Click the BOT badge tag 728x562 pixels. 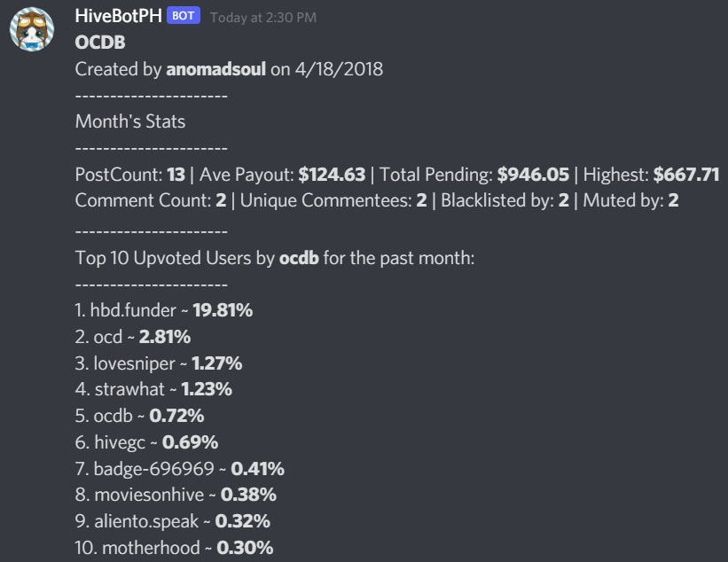click(184, 15)
